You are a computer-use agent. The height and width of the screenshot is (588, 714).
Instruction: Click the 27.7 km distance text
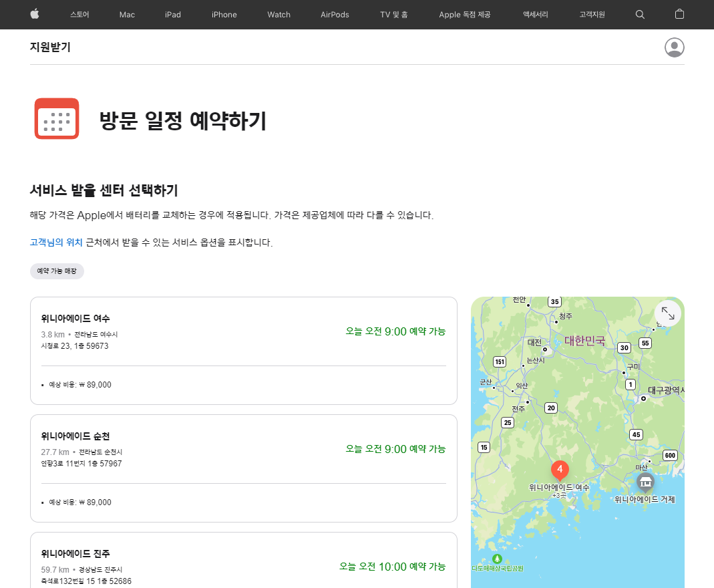tap(55, 452)
